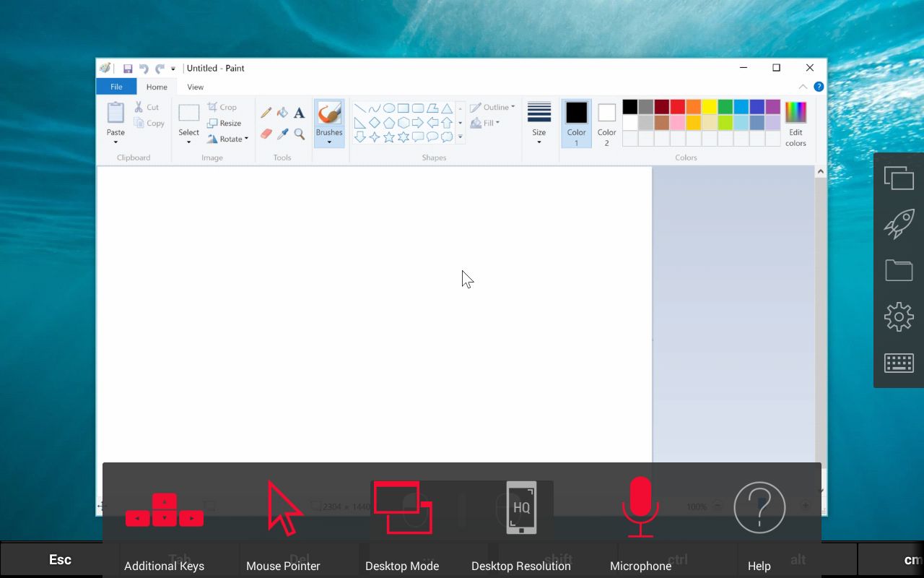
Task: Select the Eraser tool
Action: tap(266, 134)
